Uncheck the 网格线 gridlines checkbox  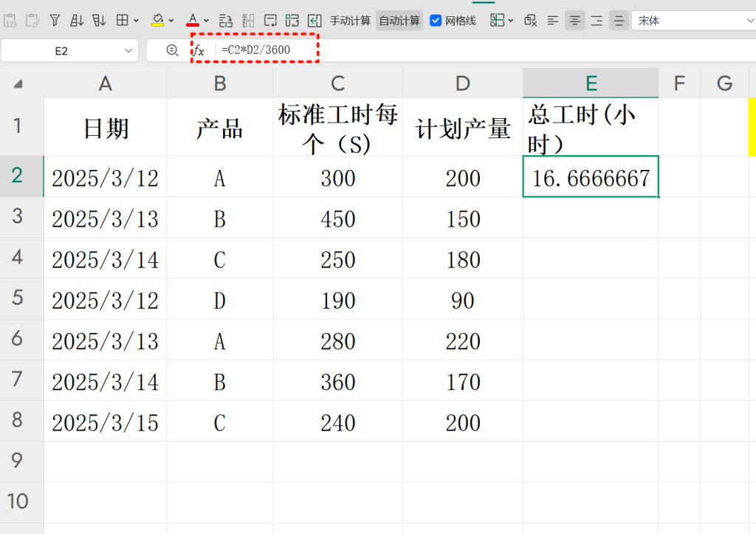click(x=436, y=21)
